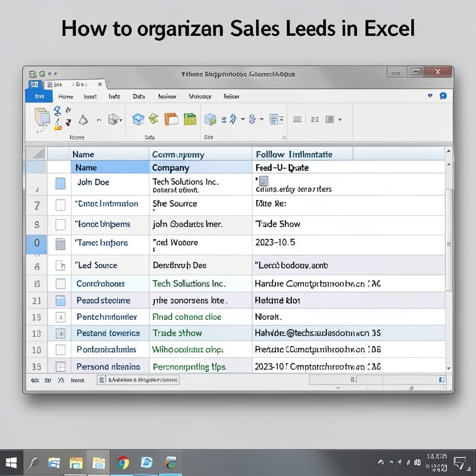Click the small gray grouping icon after lines
The image size is (476, 476).
pyautogui.click(x=315, y=119)
